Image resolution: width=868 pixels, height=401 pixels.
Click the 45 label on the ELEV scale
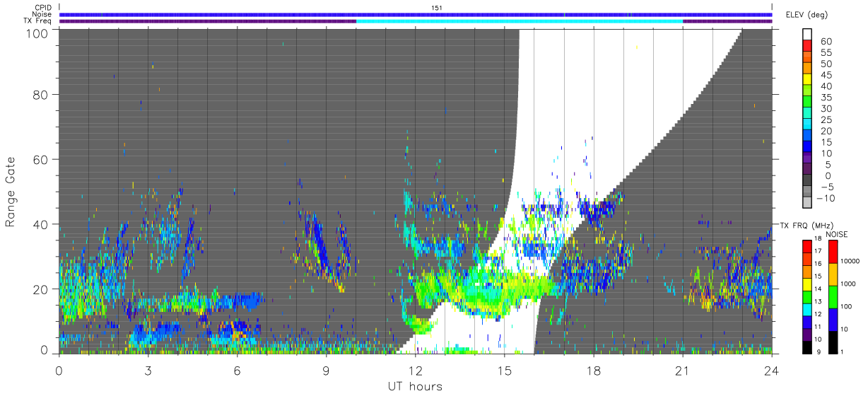[826, 75]
